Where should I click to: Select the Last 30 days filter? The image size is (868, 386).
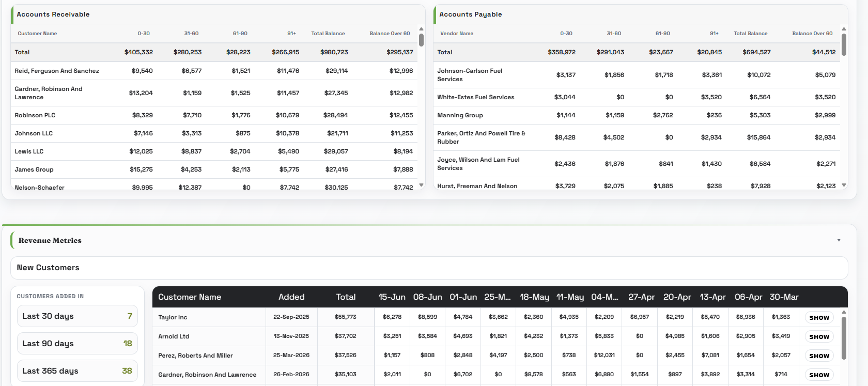click(x=78, y=316)
